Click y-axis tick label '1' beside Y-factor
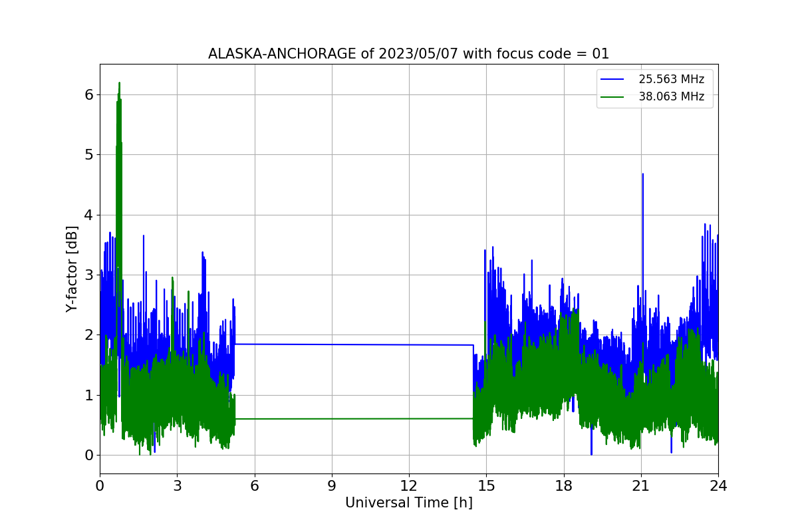The height and width of the screenshot is (532, 798). (x=89, y=395)
